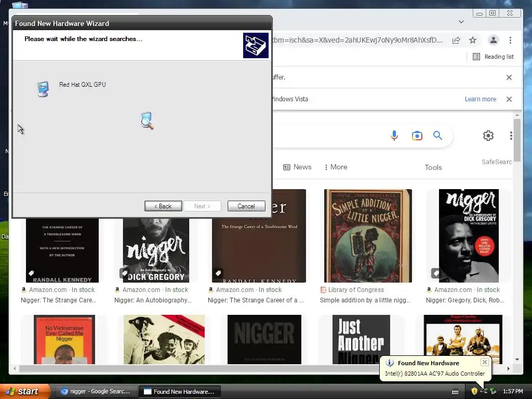Follow the Learn more link
The width and height of the screenshot is (532, 399).
tap(481, 99)
